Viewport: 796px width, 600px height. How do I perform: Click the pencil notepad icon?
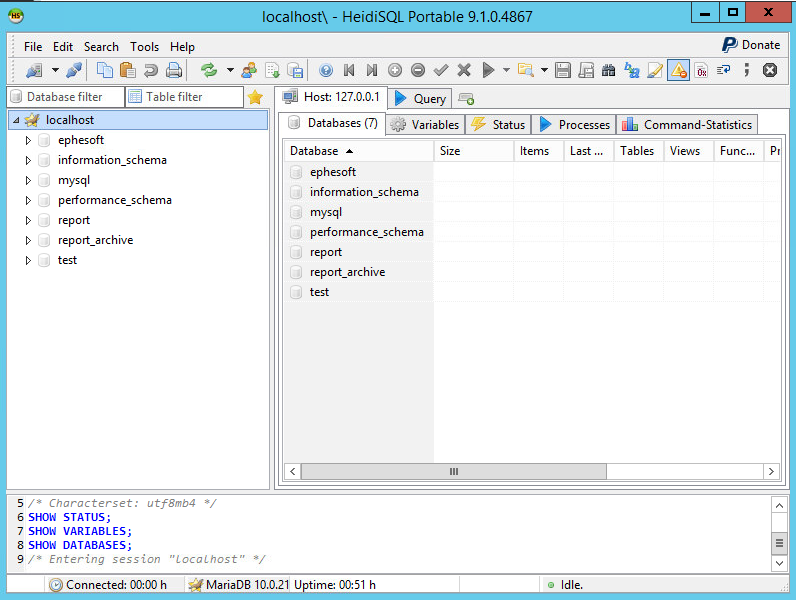pyautogui.click(x=655, y=70)
